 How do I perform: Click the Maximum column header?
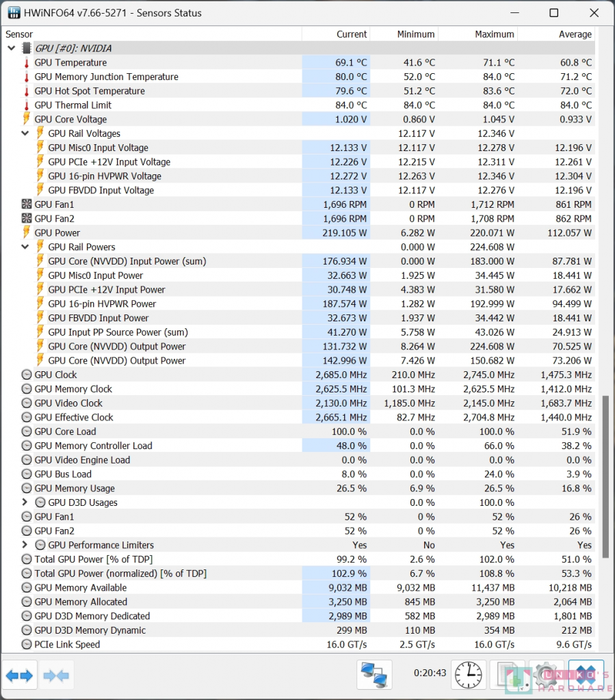tap(478, 34)
